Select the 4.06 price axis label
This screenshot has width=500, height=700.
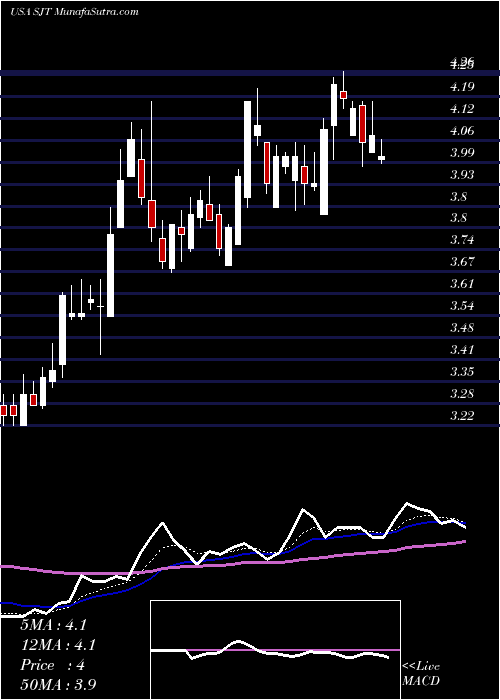[x=462, y=131]
